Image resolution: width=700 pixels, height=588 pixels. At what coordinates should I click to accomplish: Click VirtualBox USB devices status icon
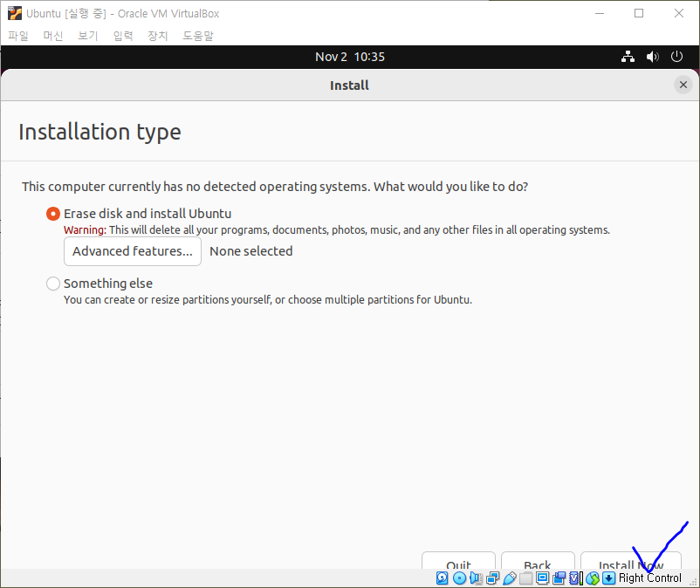(x=510, y=578)
